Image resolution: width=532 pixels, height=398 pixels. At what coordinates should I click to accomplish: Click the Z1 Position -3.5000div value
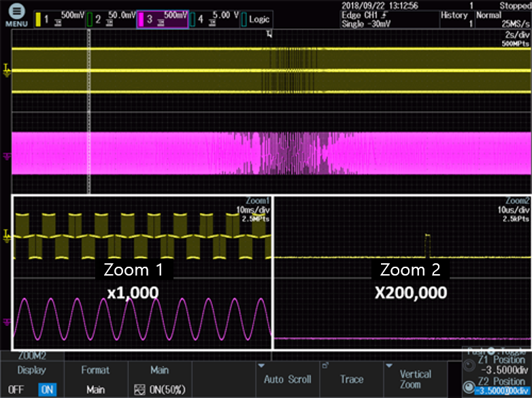[504, 370]
